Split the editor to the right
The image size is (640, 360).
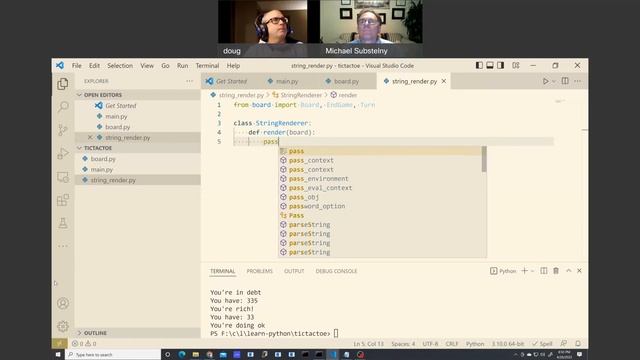click(x=565, y=81)
